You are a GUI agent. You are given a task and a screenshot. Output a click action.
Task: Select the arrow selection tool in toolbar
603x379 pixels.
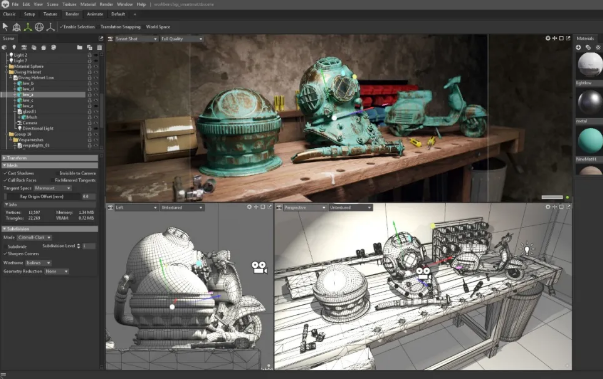[x=5, y=27]
